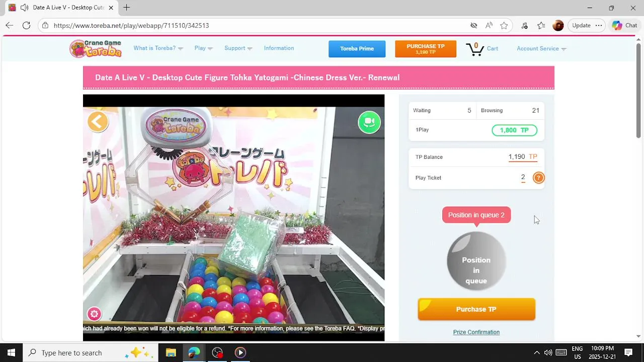The height and width of the screenshot is (362, 644).
Task: Click the Cart link text
Action: 493,49
